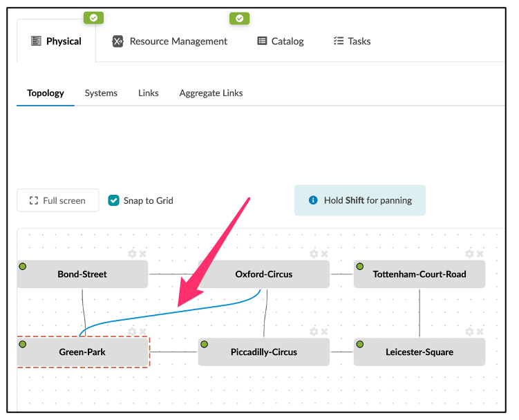Click the Full screen expand icon
Image resolution: width=519 pixels, height=420 pixels.
[33, 200]
